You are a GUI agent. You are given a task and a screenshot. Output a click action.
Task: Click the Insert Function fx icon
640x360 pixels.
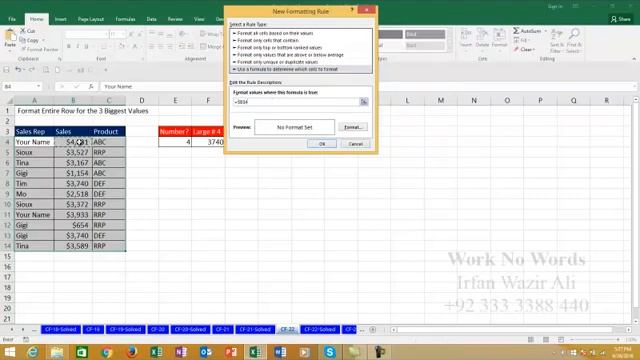point(91,87)
